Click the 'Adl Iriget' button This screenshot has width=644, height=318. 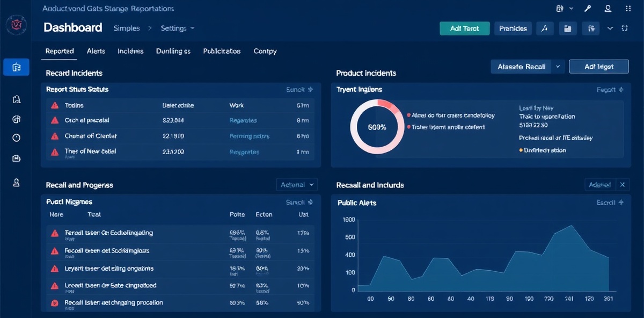[x=598, y=67]
